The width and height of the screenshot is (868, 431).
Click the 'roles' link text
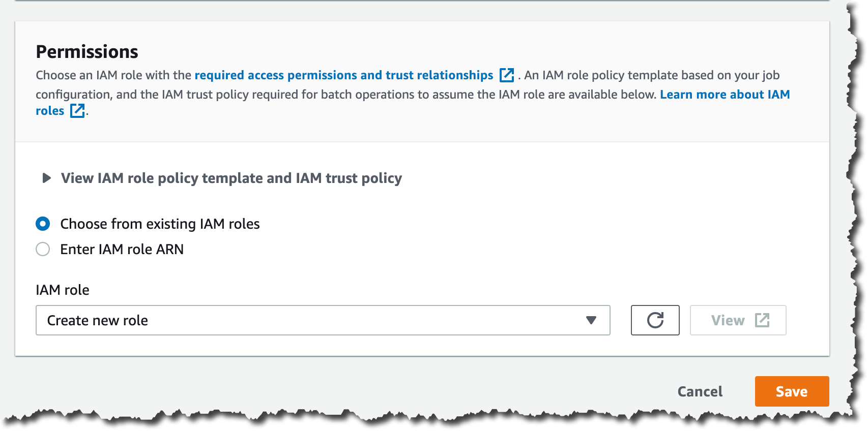(x=50, y=111)
